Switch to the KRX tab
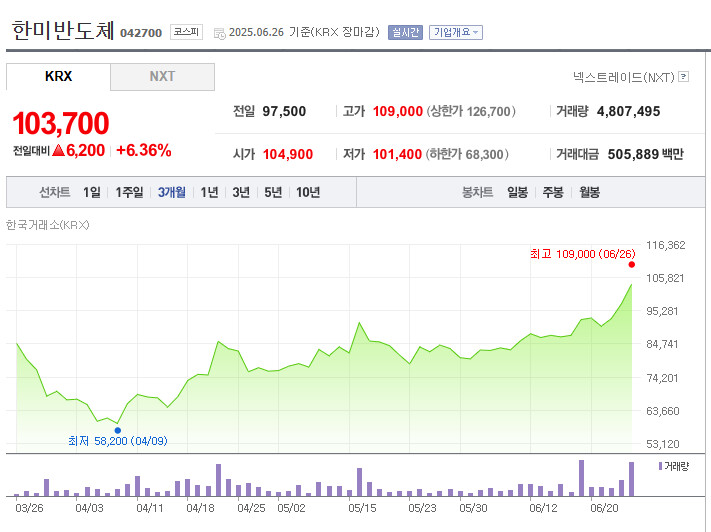711x532 pixels. click(x=58, y=76)
